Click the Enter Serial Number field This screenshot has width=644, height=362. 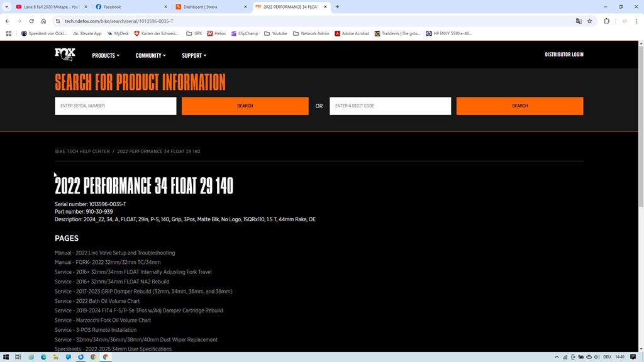click(116, 106)
